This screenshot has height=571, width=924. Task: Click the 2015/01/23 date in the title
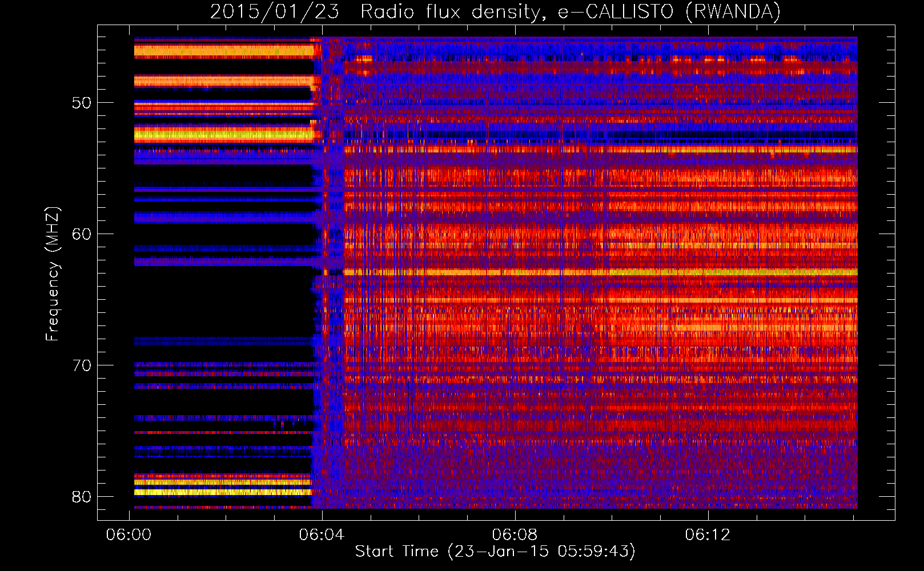click(x=275, y=12)
